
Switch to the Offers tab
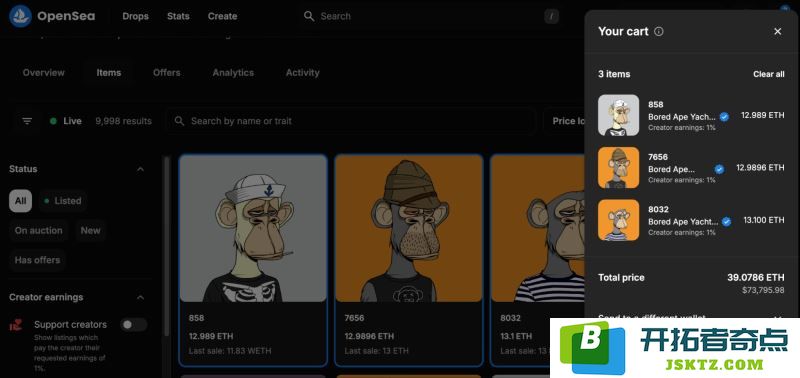[166, 73]
